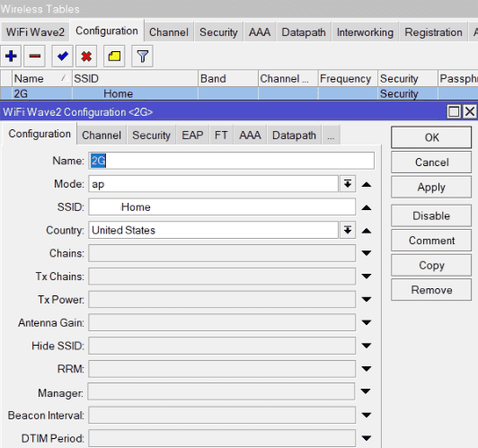478x448 pixels.
Task: Click the Disable button
Action: (431, 215)
